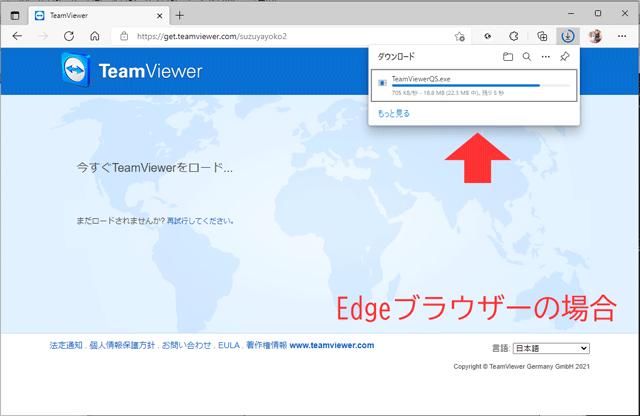Open more options in downloads panel
Viewport: 640px width, 416px height.
pyautogui.click(x=546, y=57)
